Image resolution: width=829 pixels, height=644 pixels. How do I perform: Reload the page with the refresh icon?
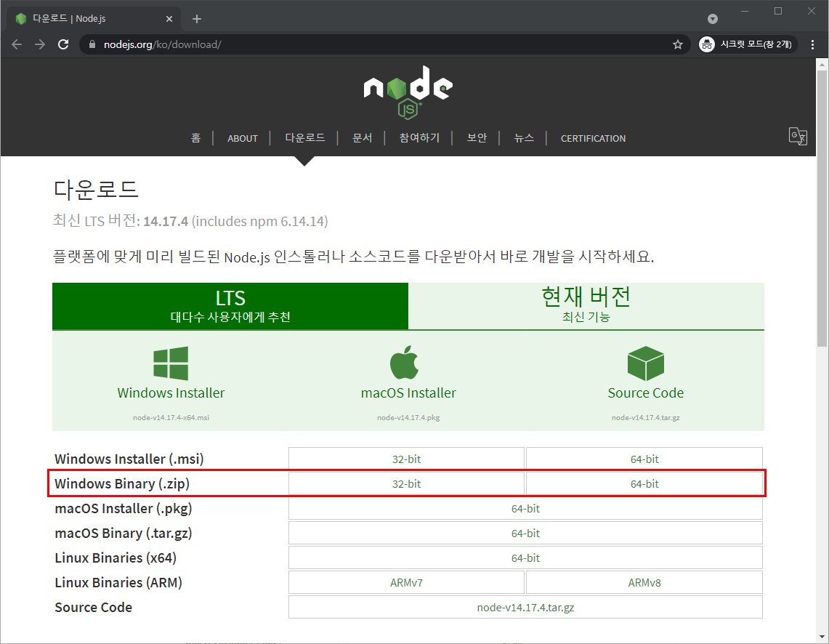(x=63, y=44)
